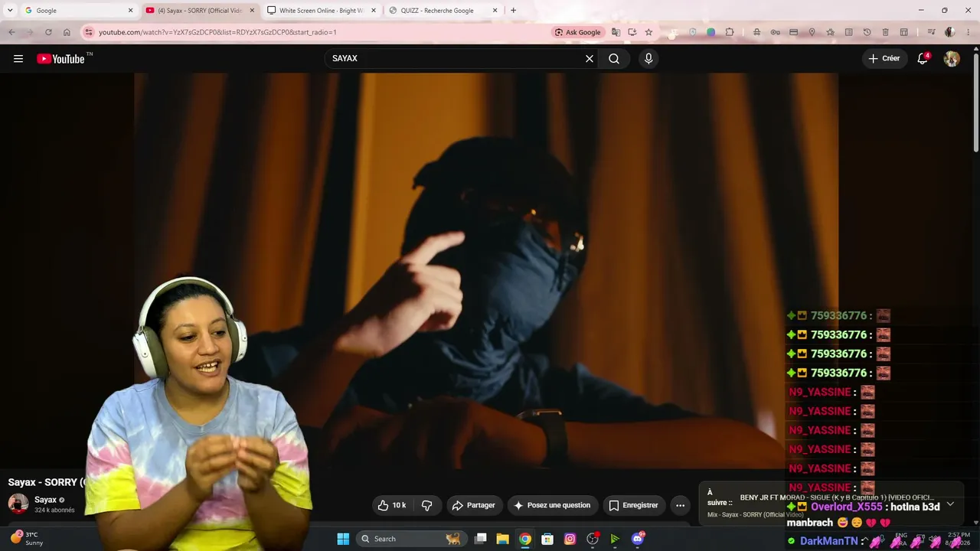This screenshot has width=980, height=551.
Task: Start voice search with the microphone
Action: (648, 59)
